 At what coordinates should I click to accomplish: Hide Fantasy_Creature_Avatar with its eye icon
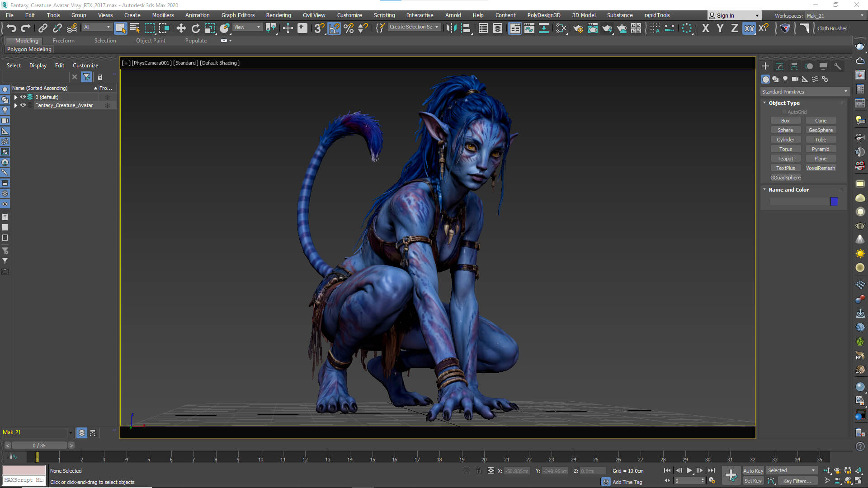coord(23,105)
